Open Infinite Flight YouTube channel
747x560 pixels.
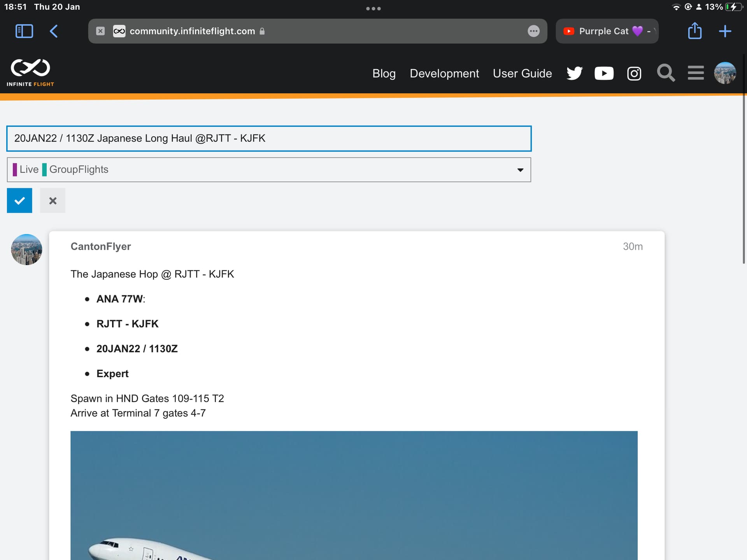604,73
